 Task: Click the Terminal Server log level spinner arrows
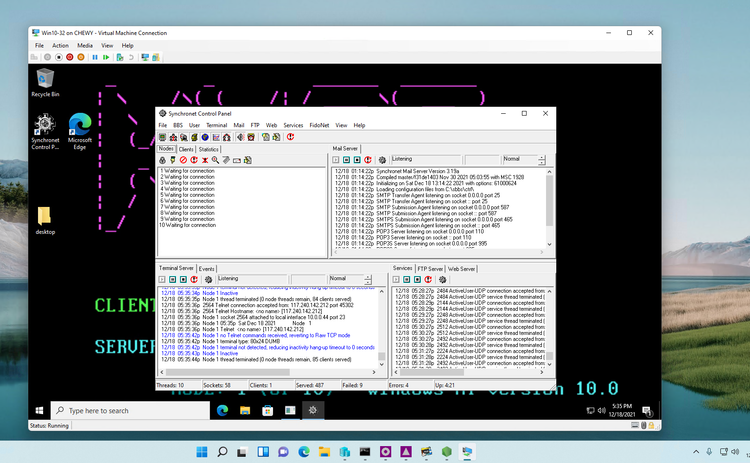point(367,280)
